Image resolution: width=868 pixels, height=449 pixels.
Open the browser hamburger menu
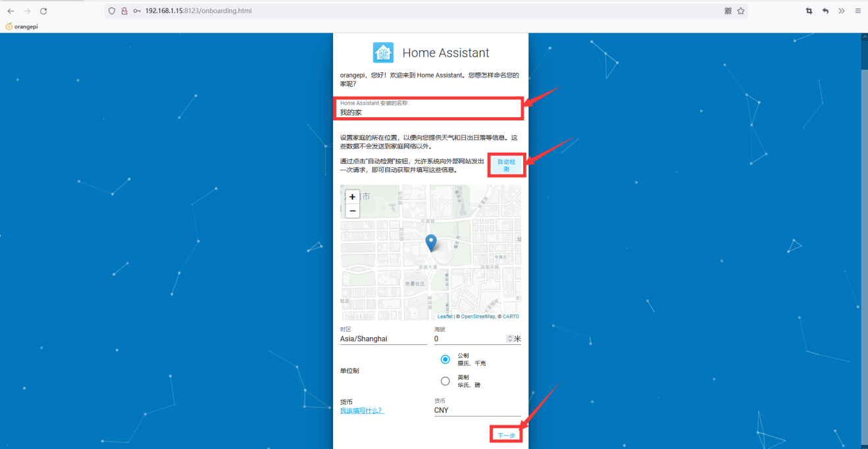pos(858,11)
